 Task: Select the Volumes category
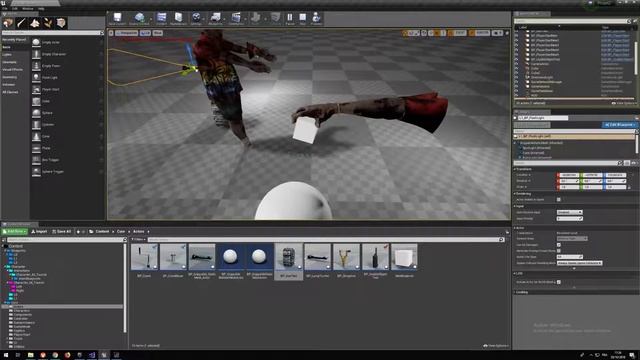(x=9, y=84)
